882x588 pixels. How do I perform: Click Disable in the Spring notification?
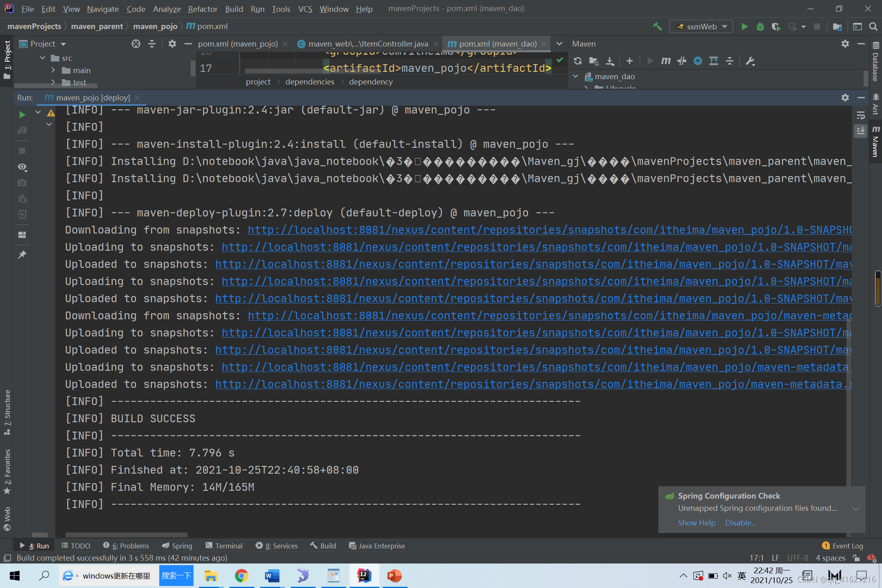point(740,523)
